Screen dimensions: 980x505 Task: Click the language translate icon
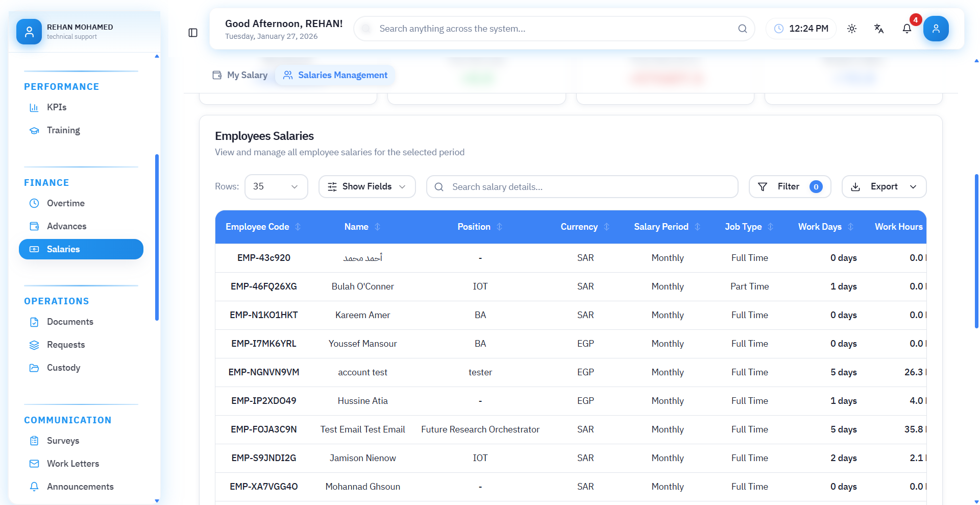tap(879, 29)
